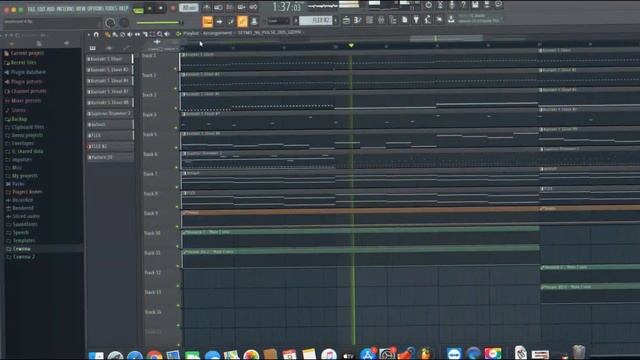Toggle the metronome icon

tap(207, 7)
